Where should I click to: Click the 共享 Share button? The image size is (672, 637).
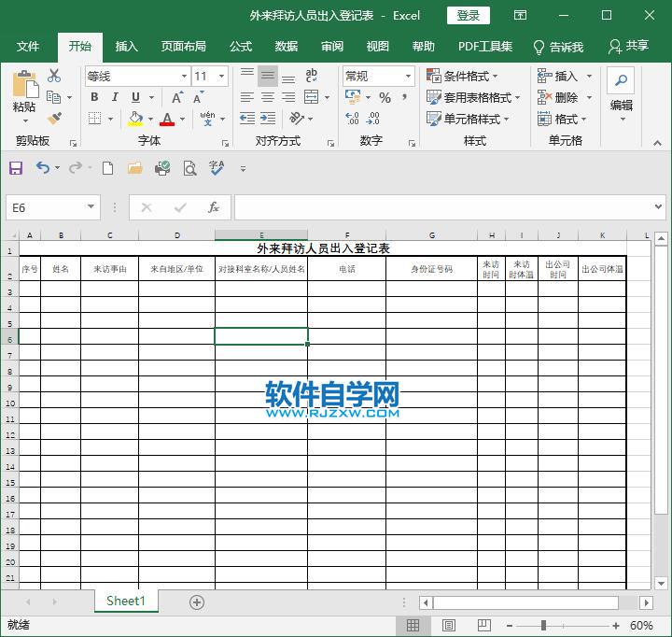[628, 46]
